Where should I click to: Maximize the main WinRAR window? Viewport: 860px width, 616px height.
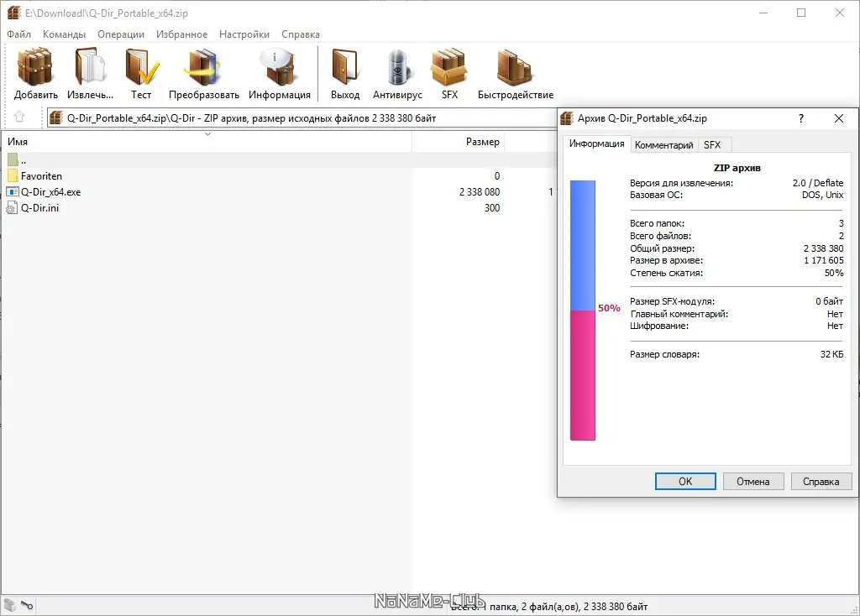pyautogui.click(x=800, y=13)
